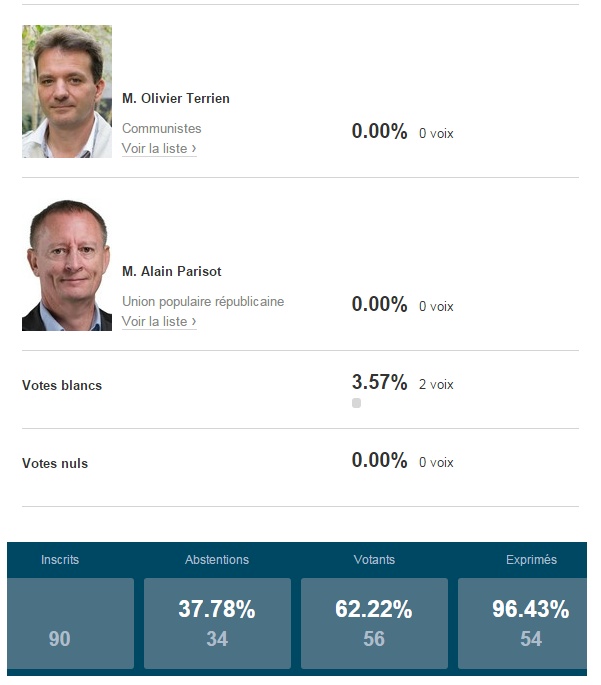Open Alain Parisot's candidate photo
Image resolution: width=601 pixels, height=685 pixels.
67,265
